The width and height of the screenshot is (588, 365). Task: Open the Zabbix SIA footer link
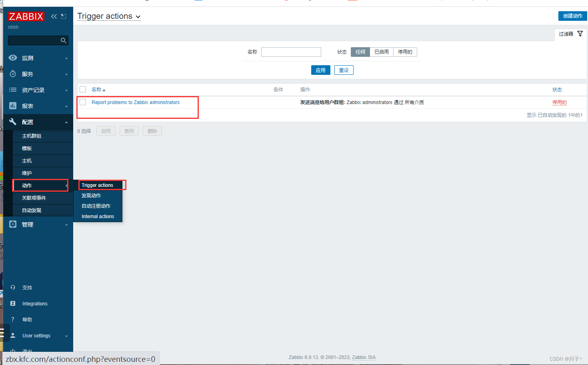(x=364, y=357)
